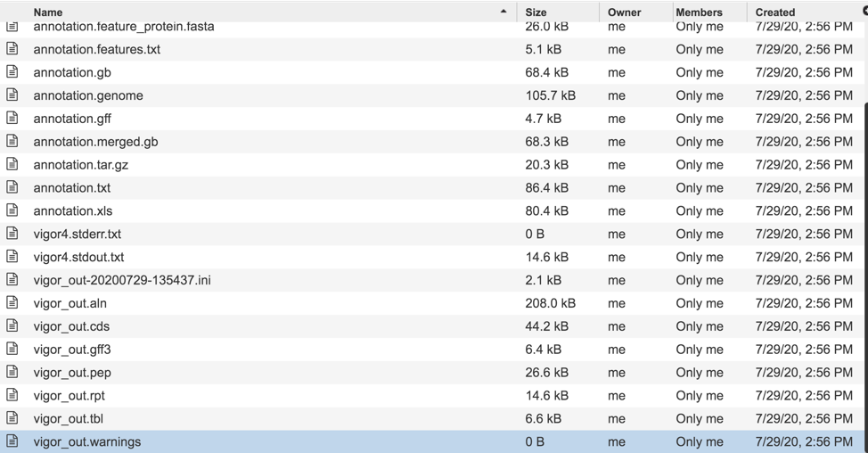Click the file icon next to annotation.genome
Viewport: 868px width, 453px height.
point(12,95)
